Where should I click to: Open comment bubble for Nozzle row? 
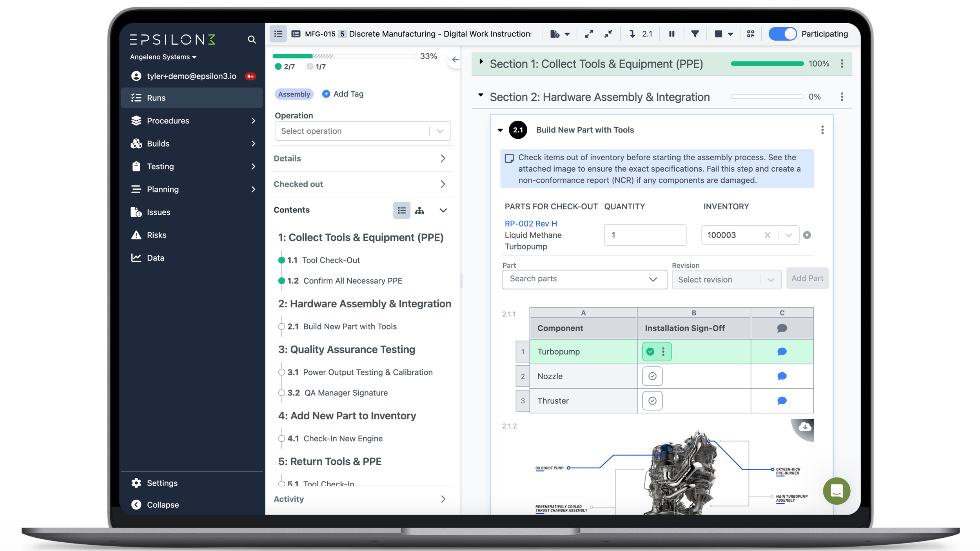(x=782, y=376)
